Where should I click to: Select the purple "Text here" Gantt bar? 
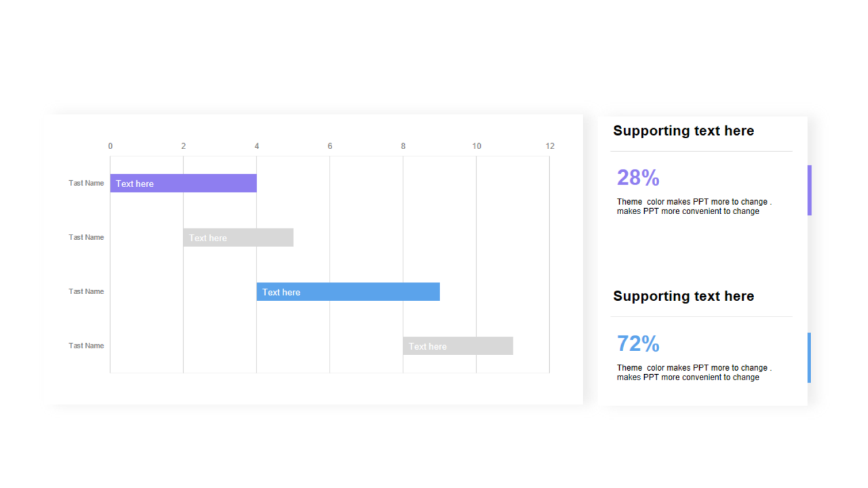point(183,183)
